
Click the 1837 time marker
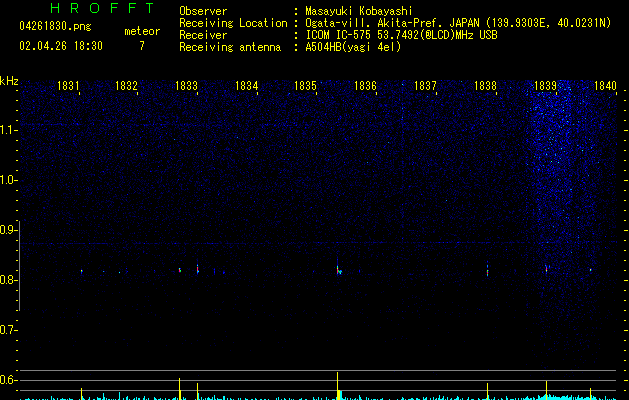[x=425, y=85]
